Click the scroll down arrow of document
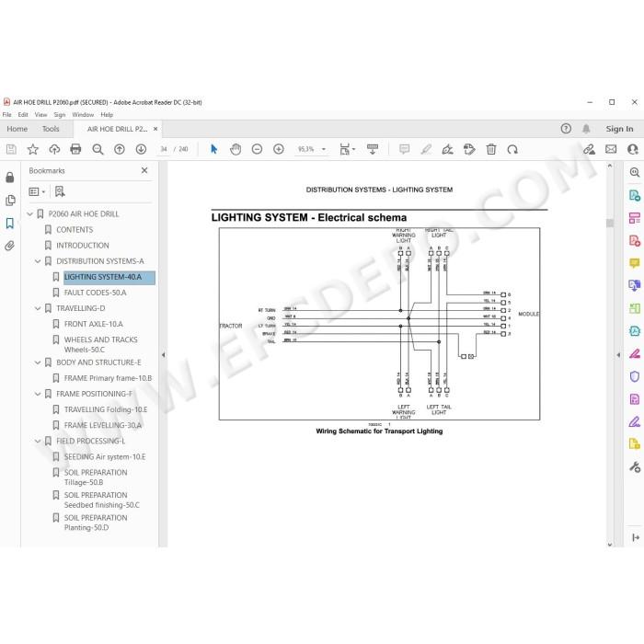The width and height of the screenshot is (644, 644). [x=610, y=544]
